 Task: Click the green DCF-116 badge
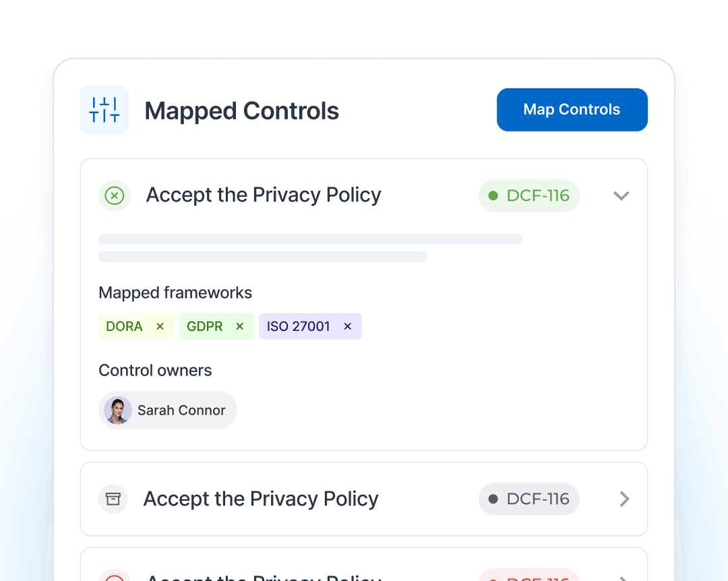529,195
